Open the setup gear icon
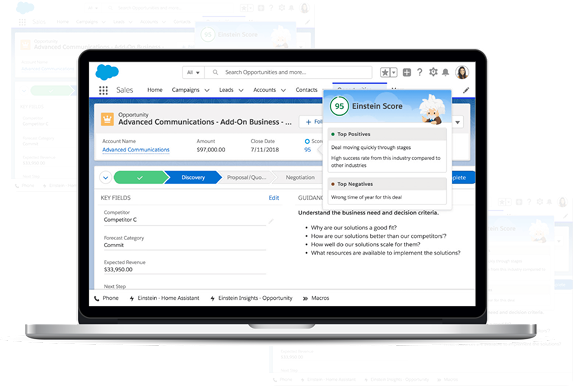This screenshot has width=574, height=386. pyautogui.click(x=433, y=72)
